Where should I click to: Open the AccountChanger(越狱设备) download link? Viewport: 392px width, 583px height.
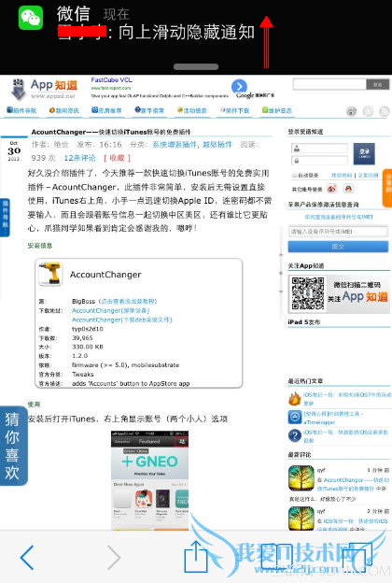tap(111, 310)
